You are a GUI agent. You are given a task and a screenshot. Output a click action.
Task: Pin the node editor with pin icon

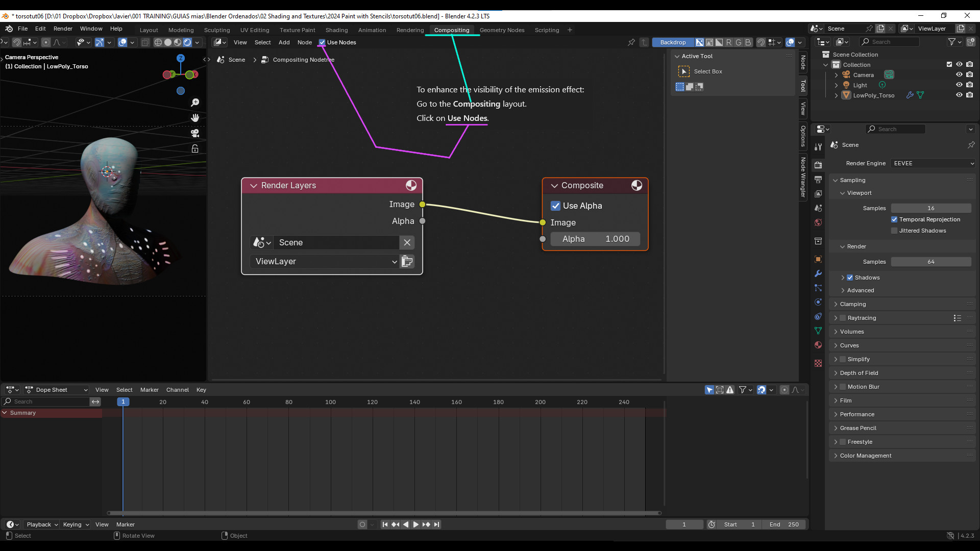click(x=631, y=42)
